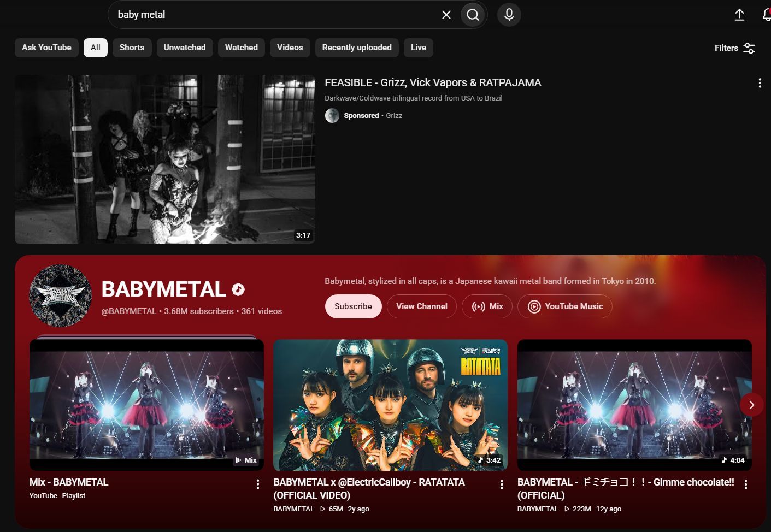The width and height of the screenshot is (771, 532).
Task: Play the RATATATA official video thumbnail
Action: point(391,405)
